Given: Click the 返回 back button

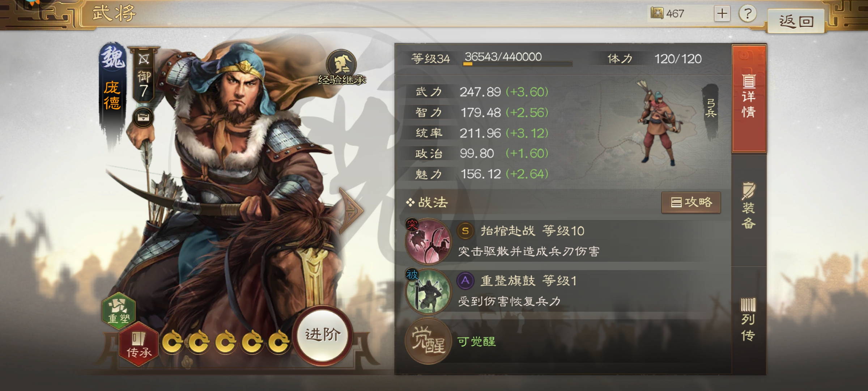Looking at the screenshot, I should pos(796,21).
